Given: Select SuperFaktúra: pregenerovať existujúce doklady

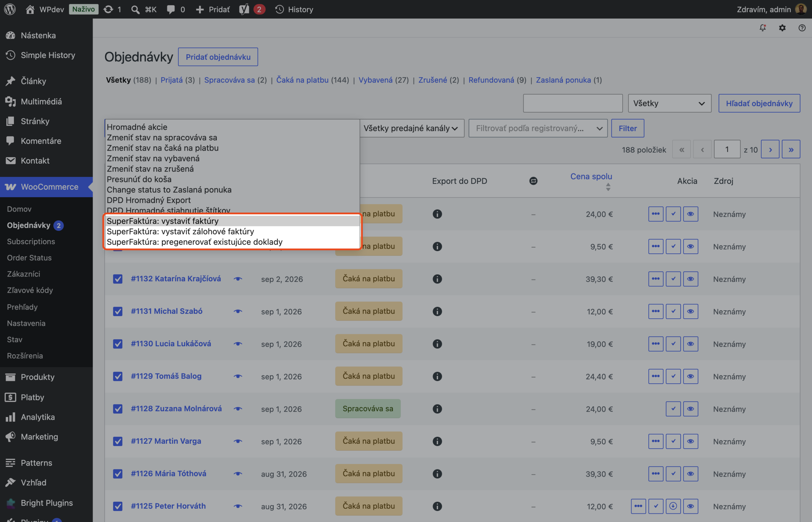Looking at the screenshot, I should (x=232, y=242).
